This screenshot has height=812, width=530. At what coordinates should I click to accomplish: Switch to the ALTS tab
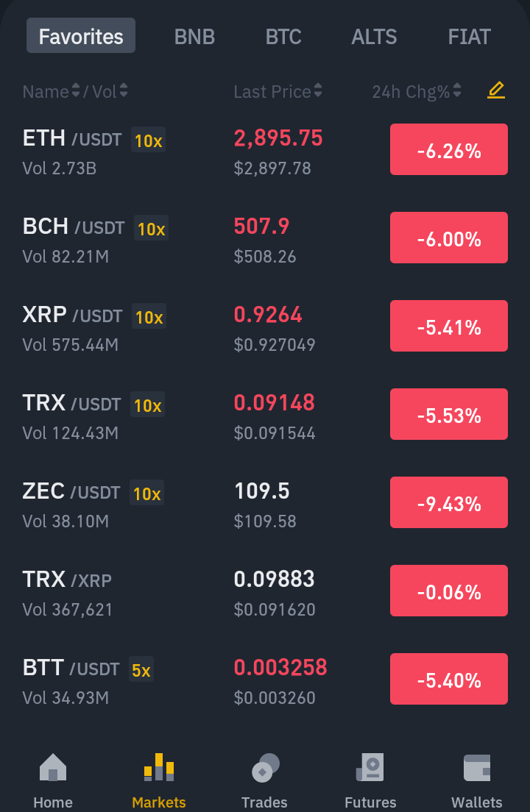click(x=374, y=36)
